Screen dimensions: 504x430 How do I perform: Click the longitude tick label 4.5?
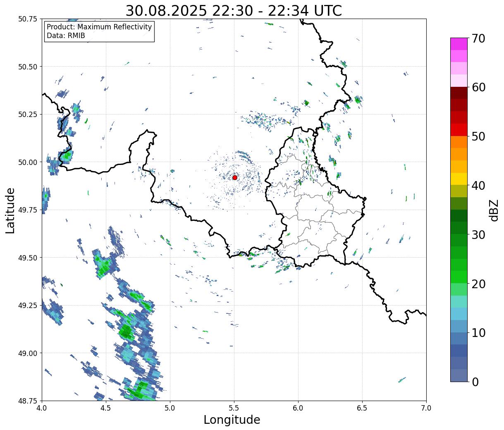pyautogui.click(x=106, y=408)
